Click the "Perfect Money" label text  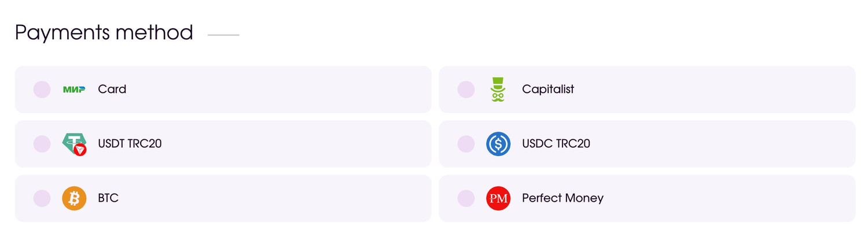pyautogui.click(x=562, y=198)
